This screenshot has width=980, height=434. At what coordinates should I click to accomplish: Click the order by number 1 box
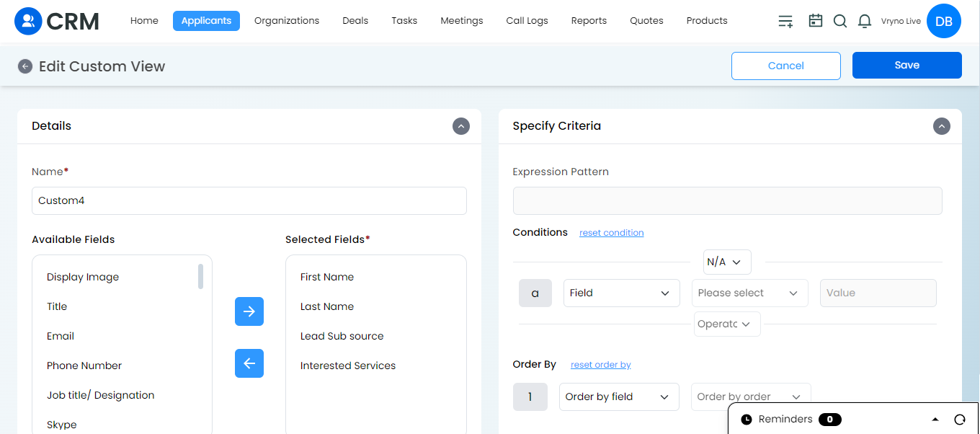[x=530, y=397]
